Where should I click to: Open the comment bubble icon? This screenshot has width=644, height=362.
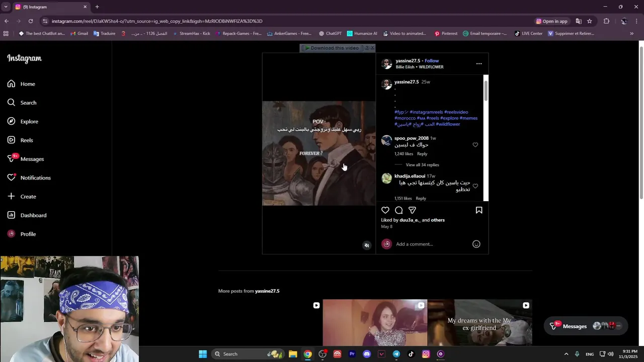[x=399, y=210]
